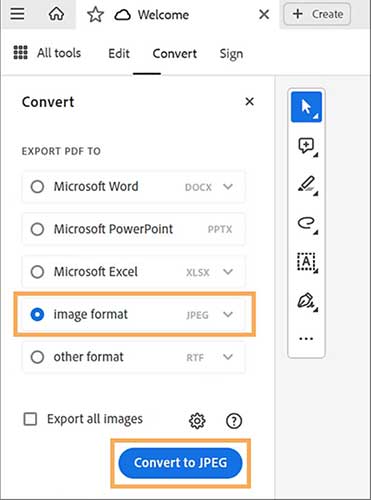Open conversion settings gear
Image resolution: width=371 pixels, height=500 pixels.
point(197,421)
